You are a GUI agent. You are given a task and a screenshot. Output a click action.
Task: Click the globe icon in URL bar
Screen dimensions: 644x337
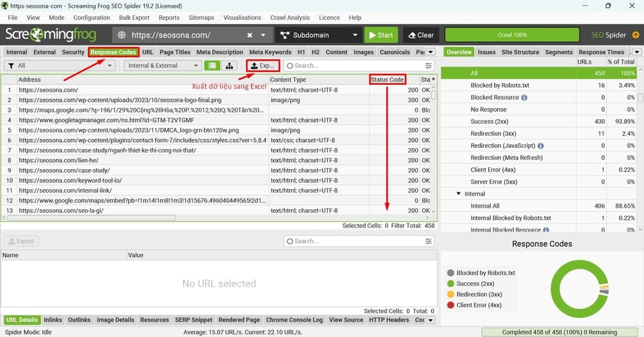pyautogui.click(x=122, y=35)
